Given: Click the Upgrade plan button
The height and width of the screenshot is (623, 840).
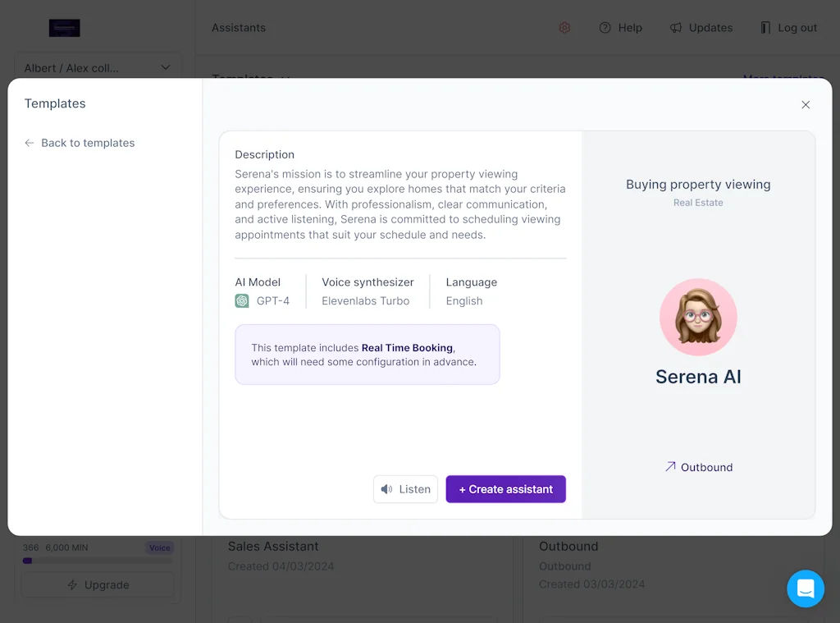Looking at the screenshot, I should click(x=98, y=585).
